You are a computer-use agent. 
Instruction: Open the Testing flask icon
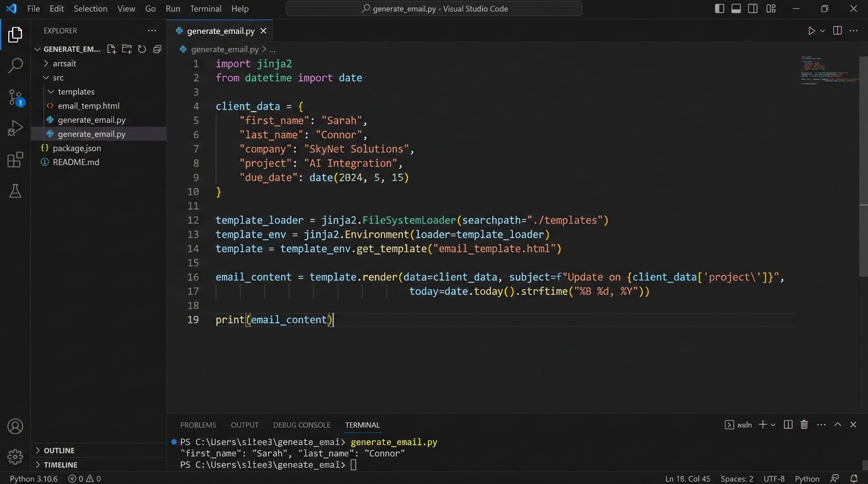(15, 192)
